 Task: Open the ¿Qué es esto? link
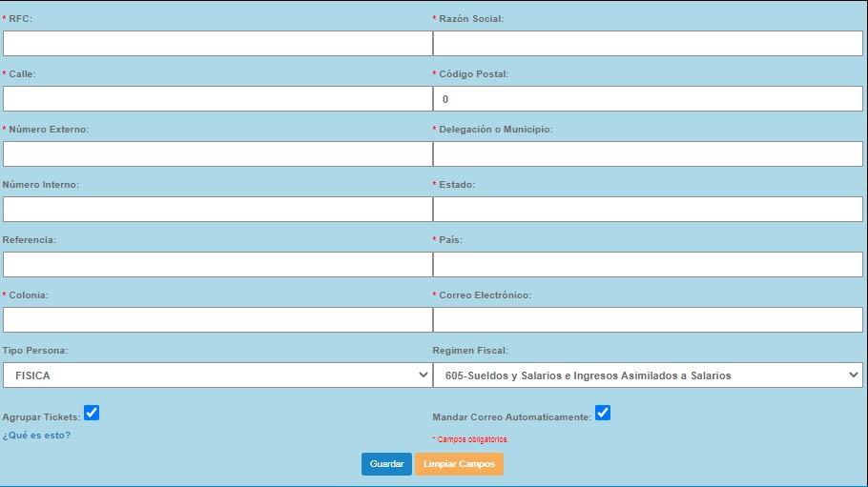pos(36,436)
